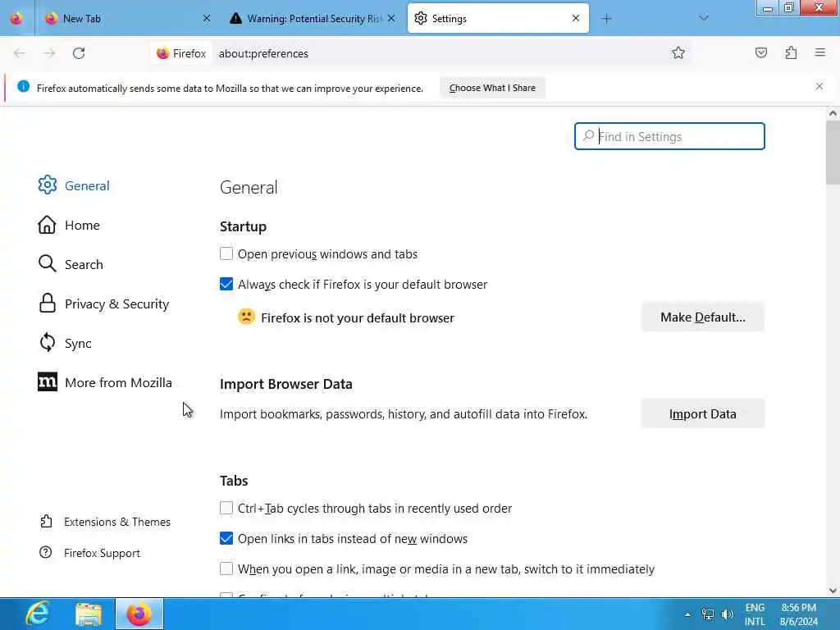
Task: Show hidden system tray icons
Action: coord(687,614)
